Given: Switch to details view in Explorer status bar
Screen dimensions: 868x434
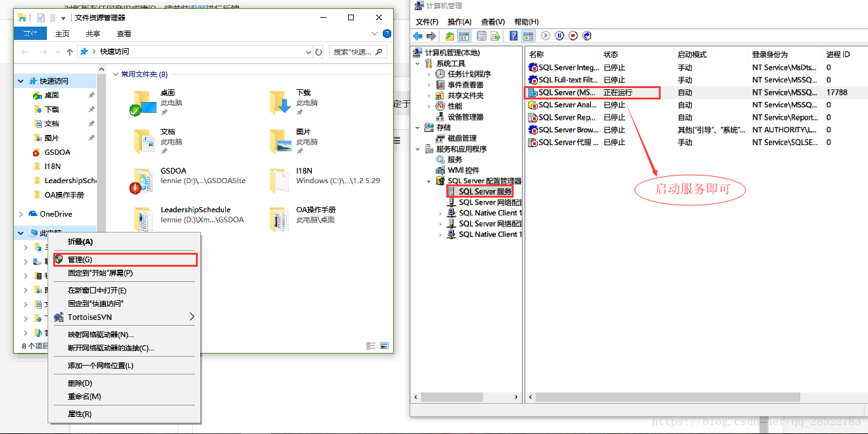Looking at the screenshot, I should coord(371,346).
